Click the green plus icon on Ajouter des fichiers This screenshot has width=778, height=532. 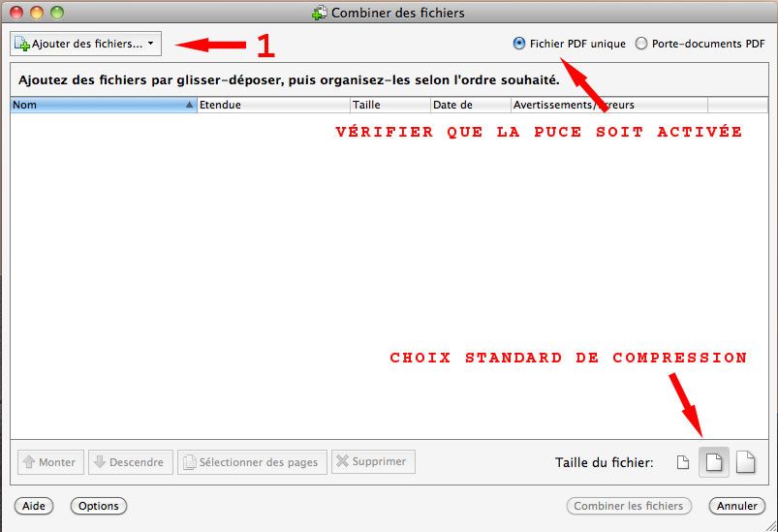22,44
